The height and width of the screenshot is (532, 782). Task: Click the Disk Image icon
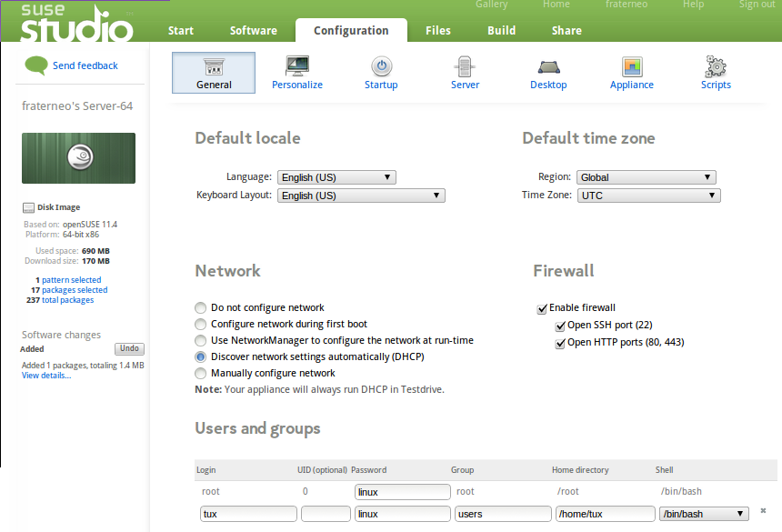point(28,207)
